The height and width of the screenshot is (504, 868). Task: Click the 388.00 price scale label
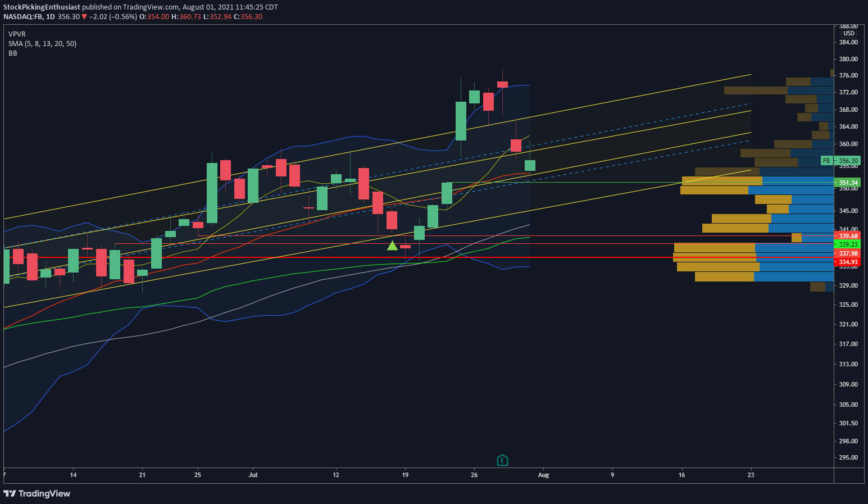click(x=848, y=26)
